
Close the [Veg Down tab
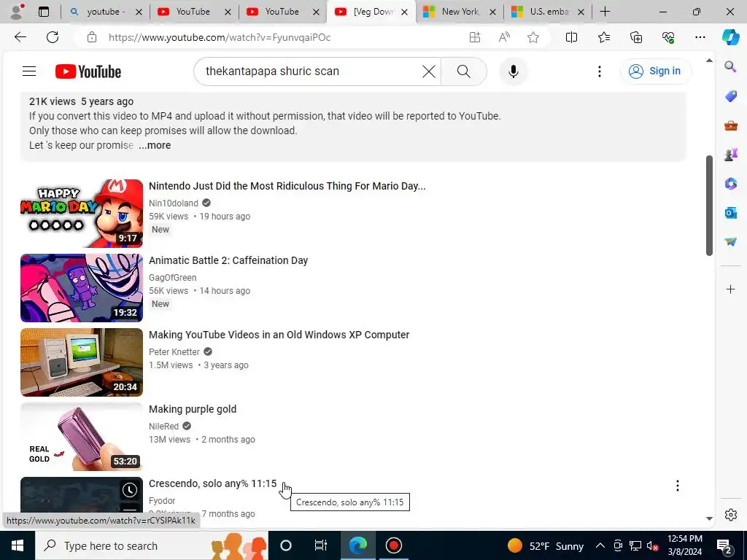(404, 12)
